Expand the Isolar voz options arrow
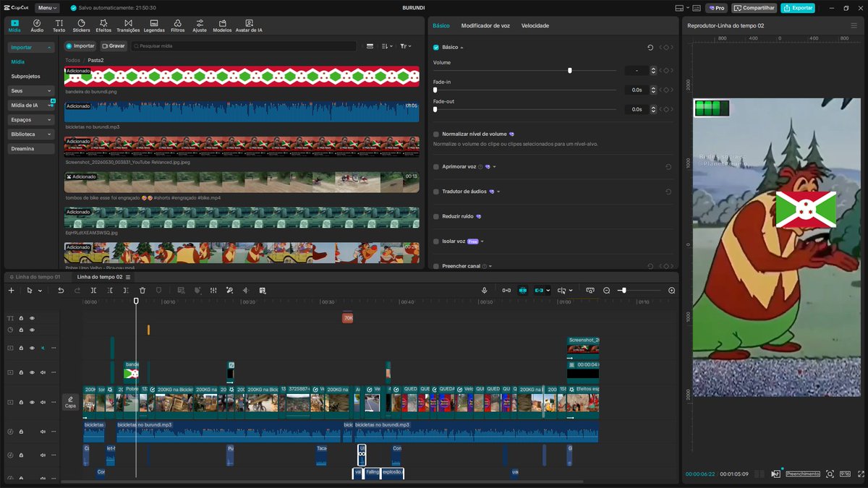This screenshot has height=488, width=868. (482, 241)
